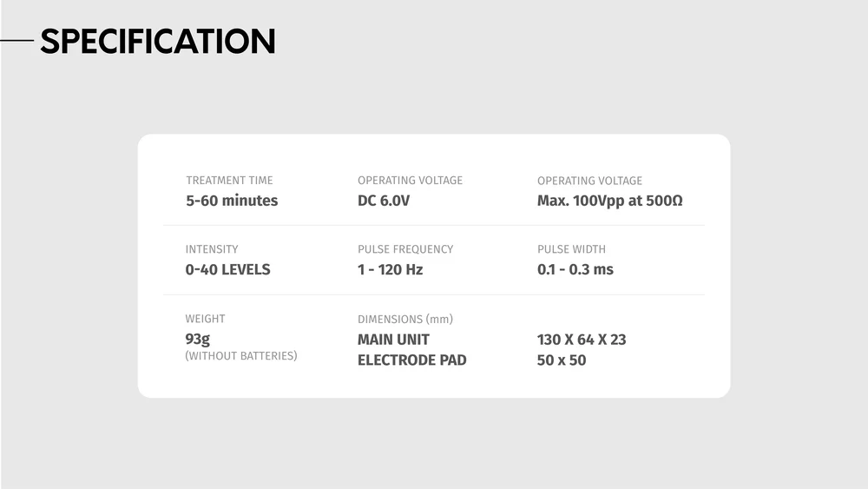
Task: Select the 130 X 64 X 23 dimensions
Action: [x=582, y=340]
